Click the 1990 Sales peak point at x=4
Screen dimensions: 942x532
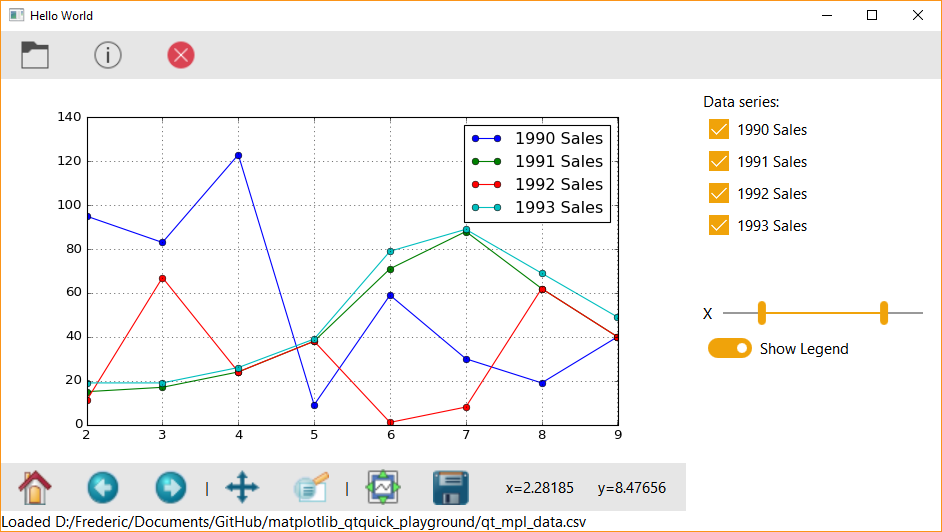click(239, 156)
